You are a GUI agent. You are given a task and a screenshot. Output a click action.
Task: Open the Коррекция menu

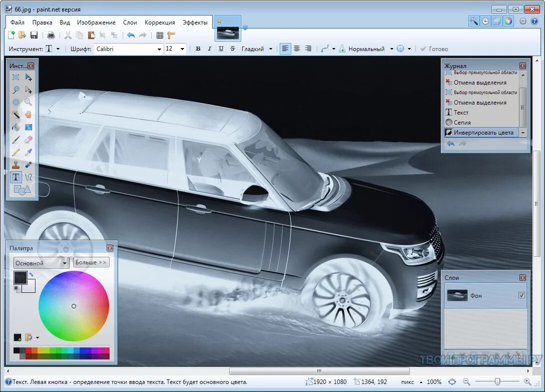(160, 22)
